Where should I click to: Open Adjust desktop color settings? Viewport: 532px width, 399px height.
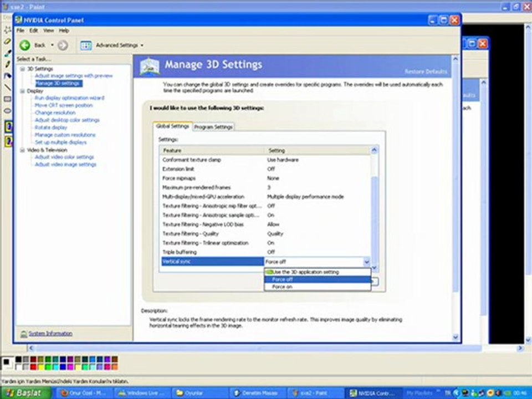[x=67, y=120]
